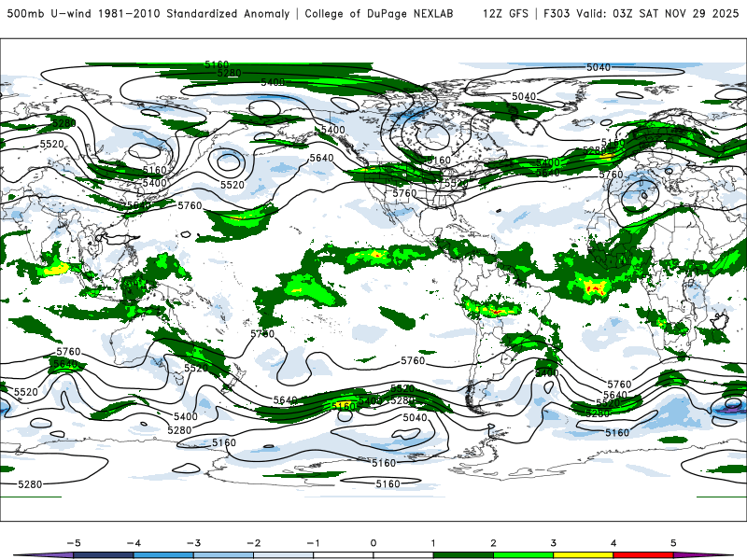The image size is (747, 560).
Task: Click the 500mb U-wind title text
Action: (x=49, y=13)
